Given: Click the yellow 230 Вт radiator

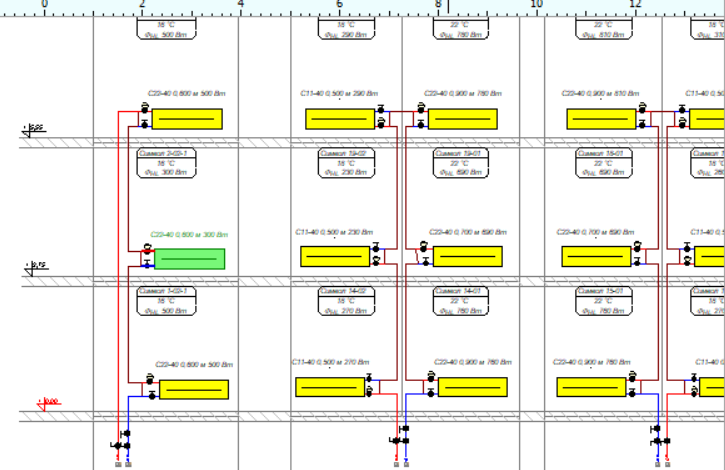Looking at the screenshot, I should (x=335, y=256).
